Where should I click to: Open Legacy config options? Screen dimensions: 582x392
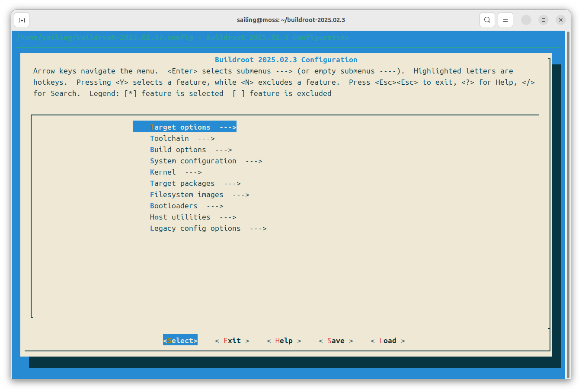click(208, 228)
